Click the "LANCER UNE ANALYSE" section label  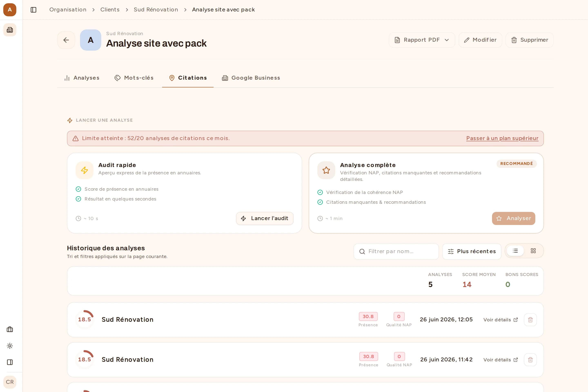(104, 120)
